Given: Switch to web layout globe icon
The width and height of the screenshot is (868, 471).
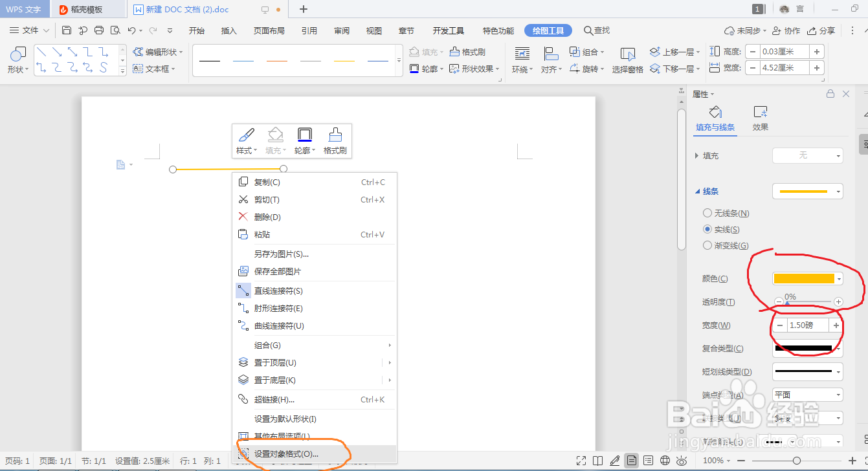Looking at the screenshot, I should (665, 461).
